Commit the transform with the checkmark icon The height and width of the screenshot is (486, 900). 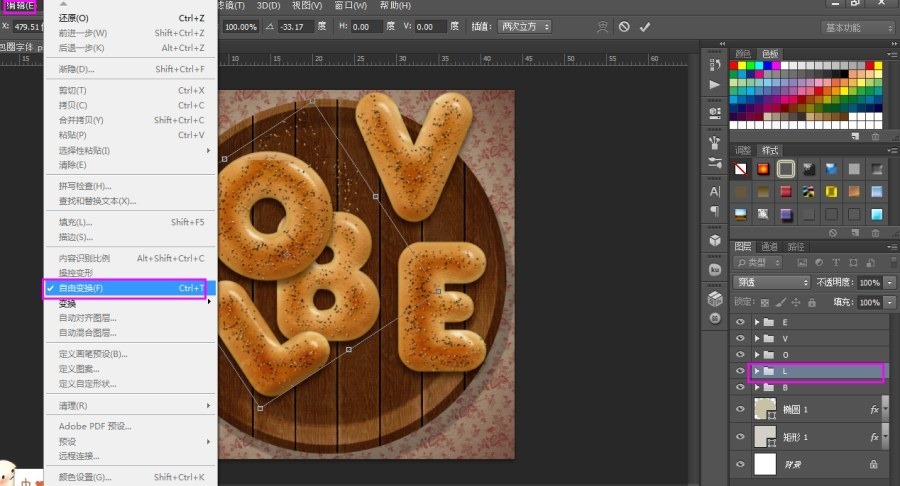pyautogui.click(x=645, y=27)
